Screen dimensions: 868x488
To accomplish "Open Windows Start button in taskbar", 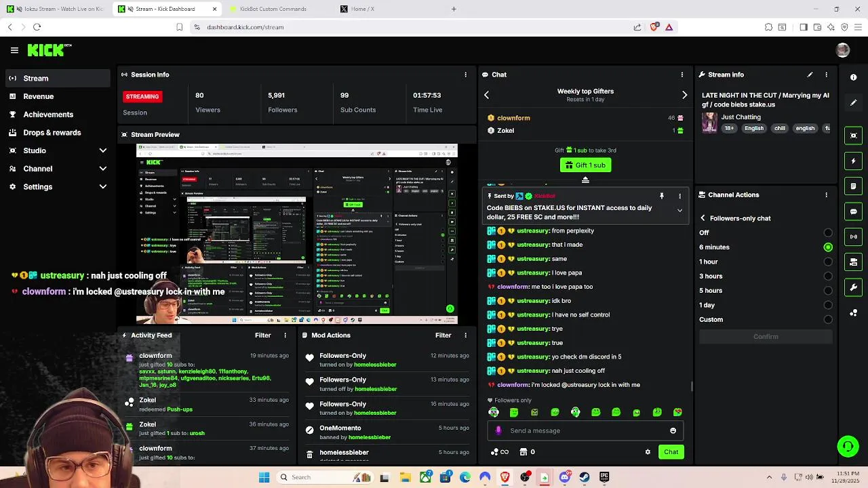I will tap(264, 477).
